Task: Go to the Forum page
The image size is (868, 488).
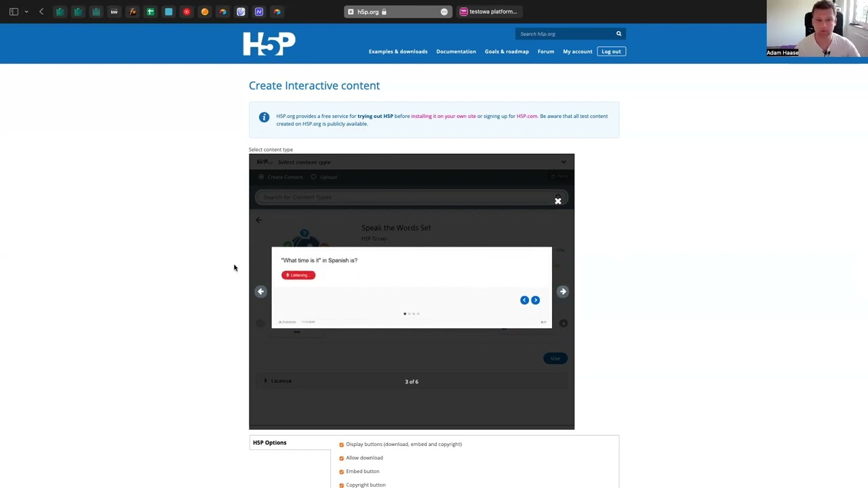Action: (x=546, y=52)
